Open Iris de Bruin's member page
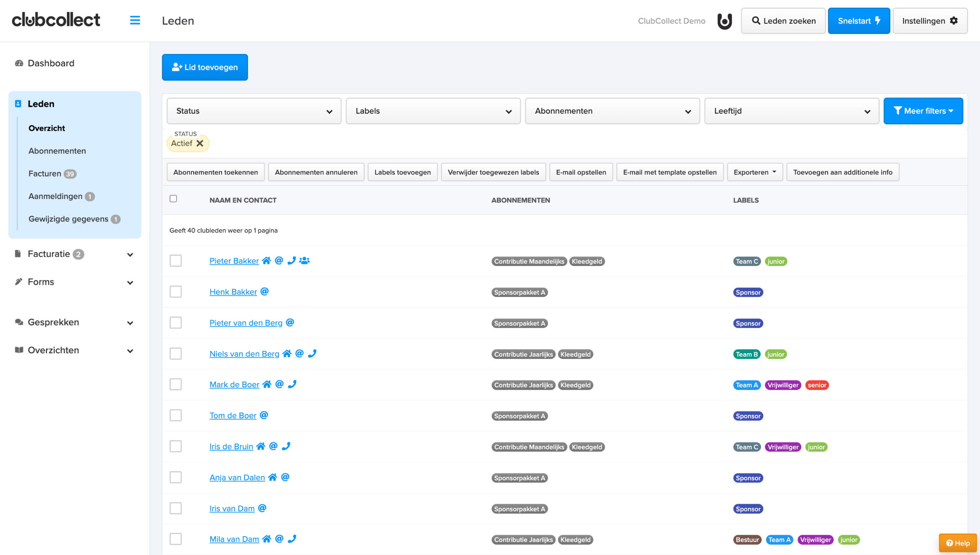The width and height of the screenshot is (980, 555). (231, 446)
